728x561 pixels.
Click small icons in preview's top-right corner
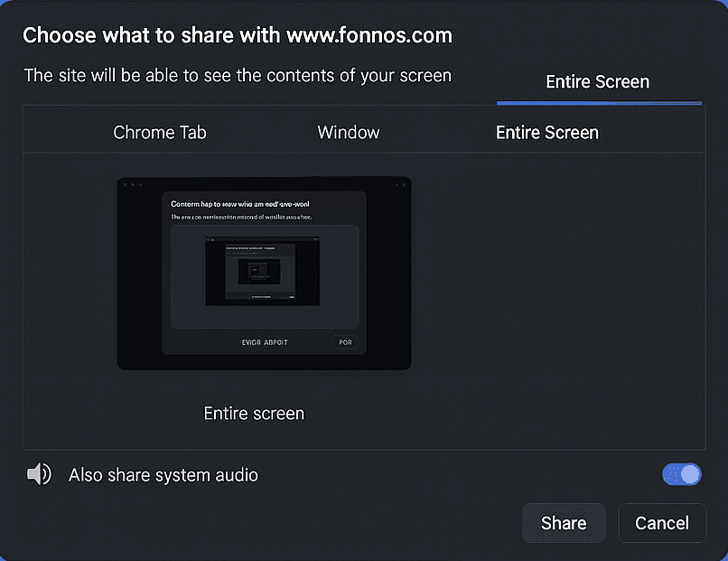pos(400,185)
